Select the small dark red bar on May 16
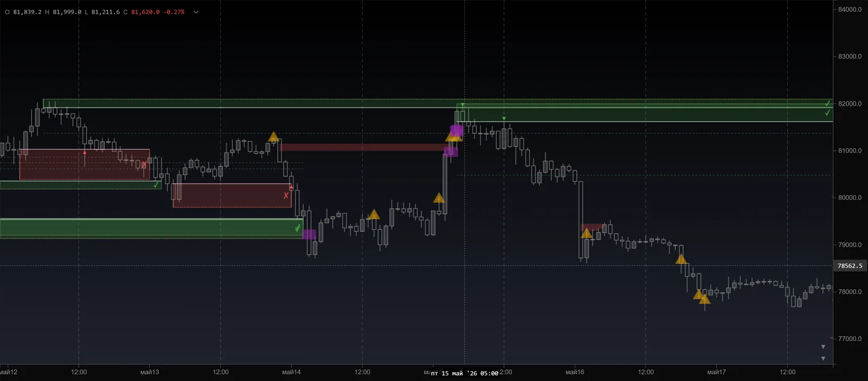The height and width of the screenshot is (381, 868). pos(593,227)
